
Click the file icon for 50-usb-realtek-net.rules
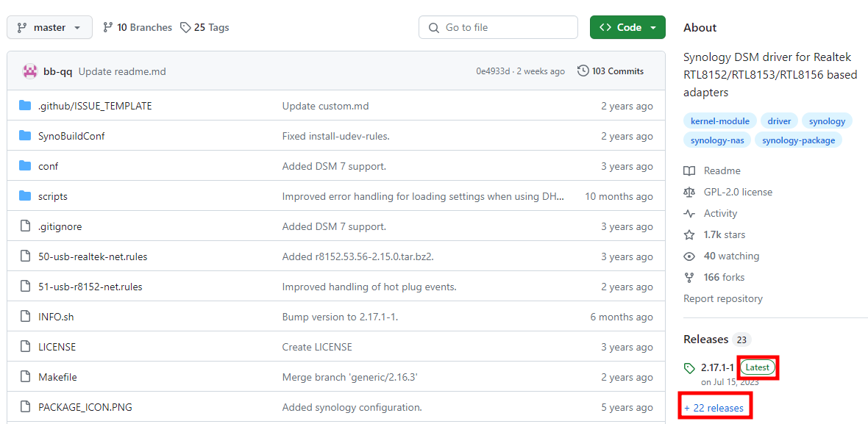[x=25, y=256]
